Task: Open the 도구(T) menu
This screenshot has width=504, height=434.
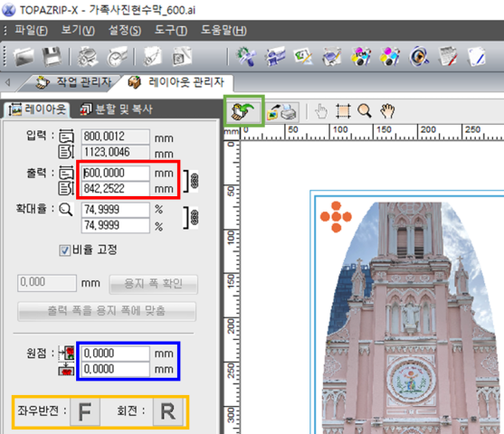Action: (x=171, y=31)
